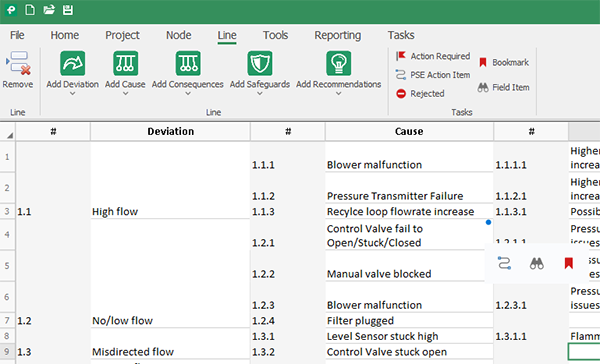Click cause number cell '1.1.1'
This screenshot has width=600, height=364.
point(288,157)
